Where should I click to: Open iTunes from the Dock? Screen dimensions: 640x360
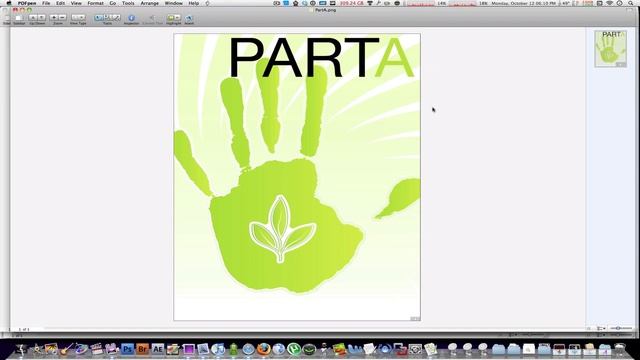218,349
